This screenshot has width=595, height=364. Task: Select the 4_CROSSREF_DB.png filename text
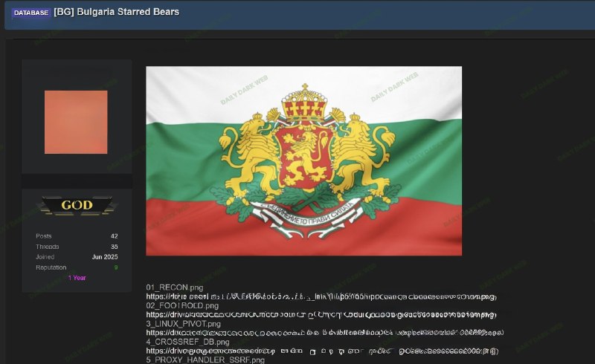pos(188,342)
